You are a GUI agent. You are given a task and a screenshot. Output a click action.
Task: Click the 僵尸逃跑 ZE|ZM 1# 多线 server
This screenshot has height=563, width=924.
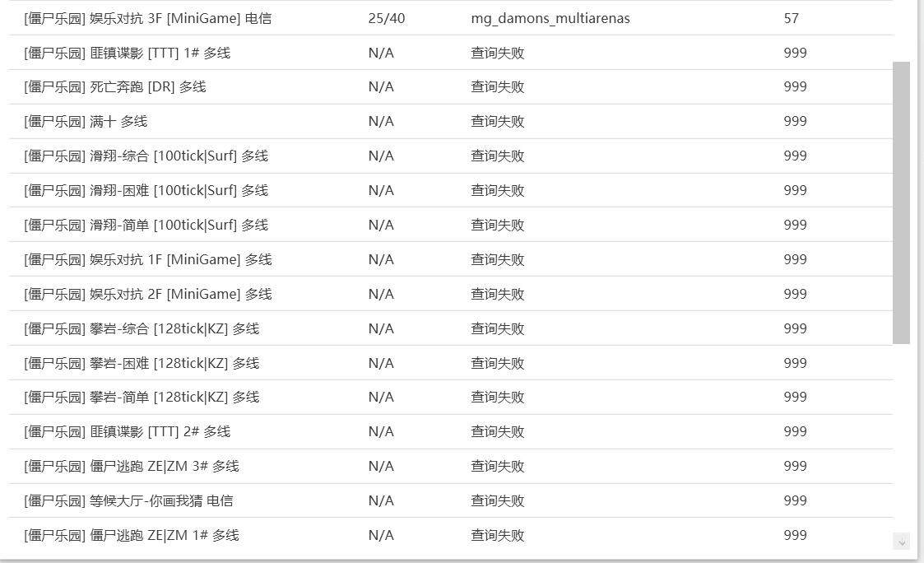(132, 535)
